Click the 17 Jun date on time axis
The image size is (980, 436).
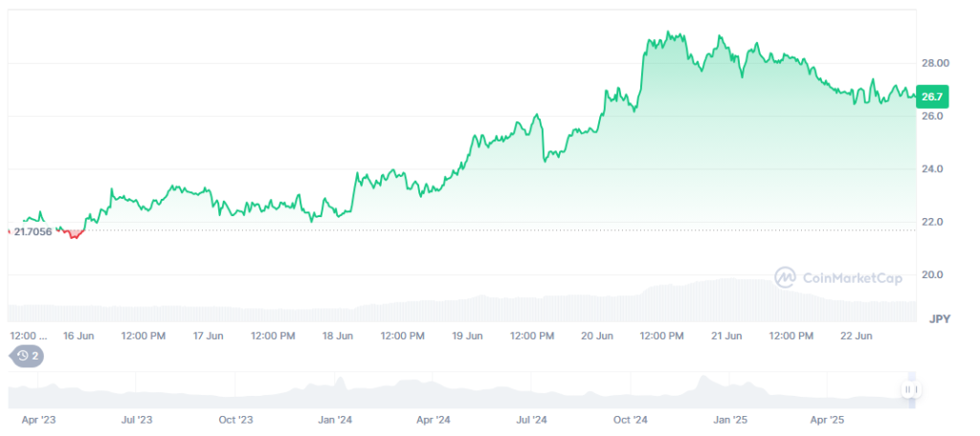click(x=208, y=336)
